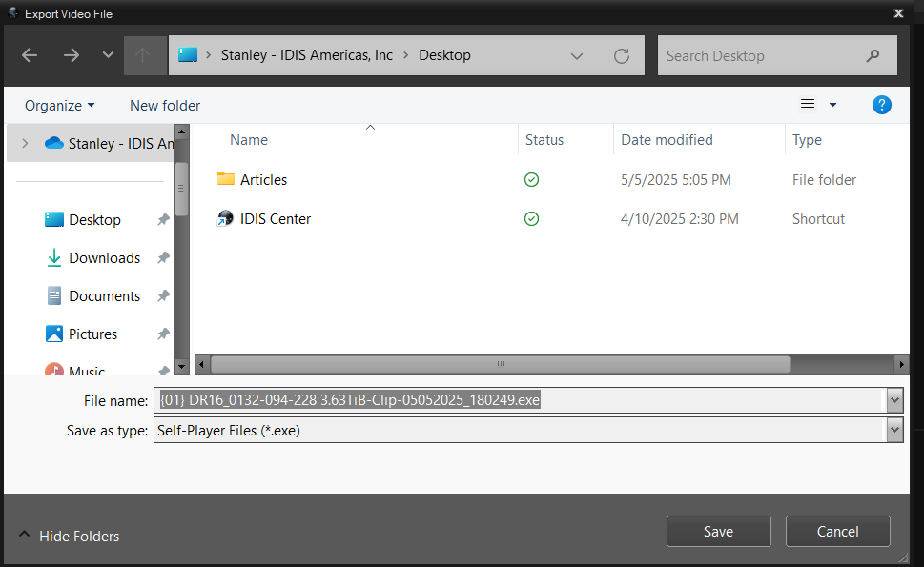Image resolution: width=924 pixels, height=567 pixels.
Task: Create a New folder
Action: pos(165,106)
